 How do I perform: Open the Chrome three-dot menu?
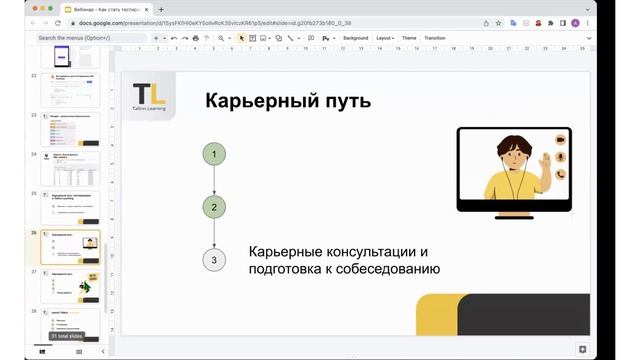(588, 23)
